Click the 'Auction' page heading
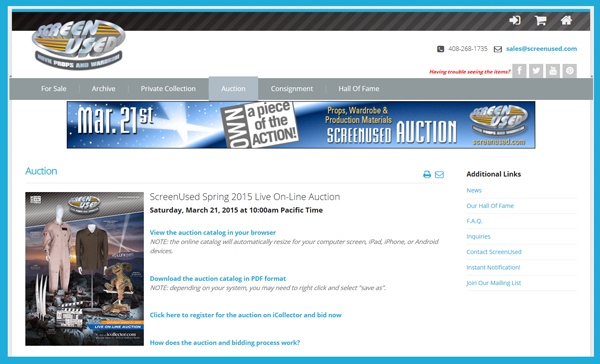The width and height of the screenshot is (600, 364). (41, 171)
